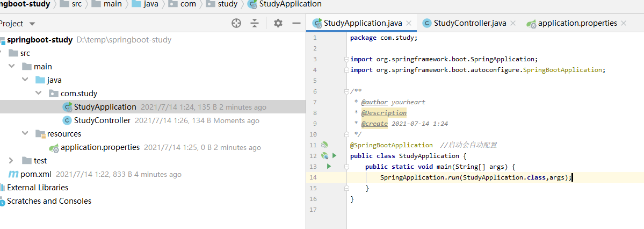Click the run gutter arrow on line 13
644x229 pixels.
329,167
